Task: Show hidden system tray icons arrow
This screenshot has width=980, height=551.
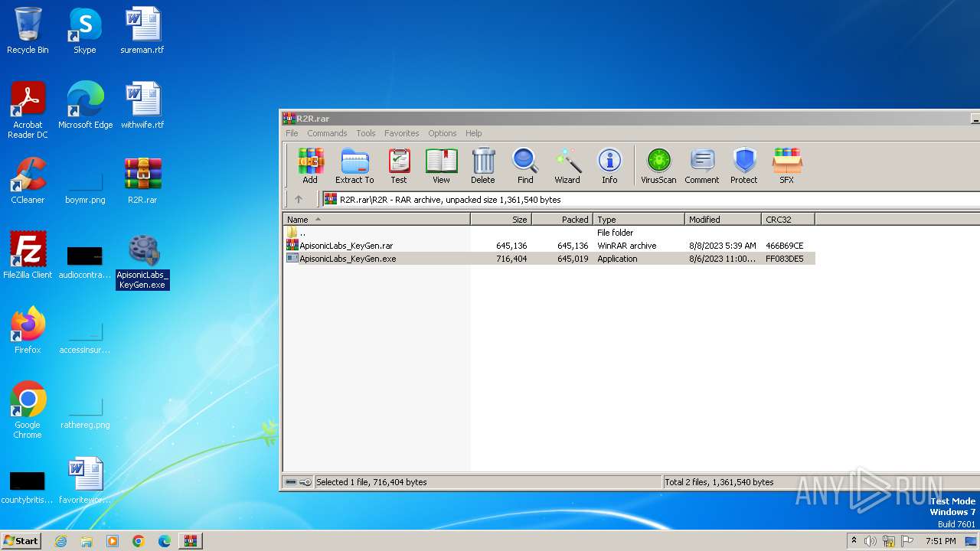Action: point(854,541)
